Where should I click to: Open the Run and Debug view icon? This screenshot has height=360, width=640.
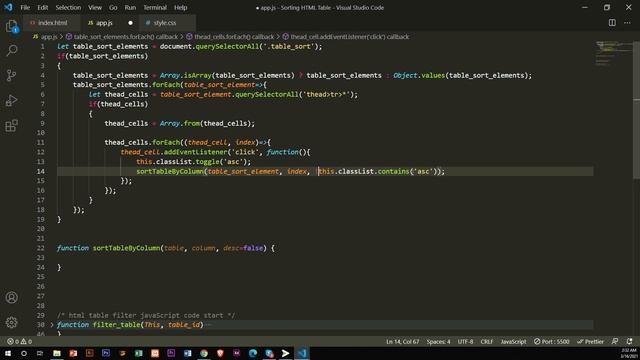coord(12,100)
